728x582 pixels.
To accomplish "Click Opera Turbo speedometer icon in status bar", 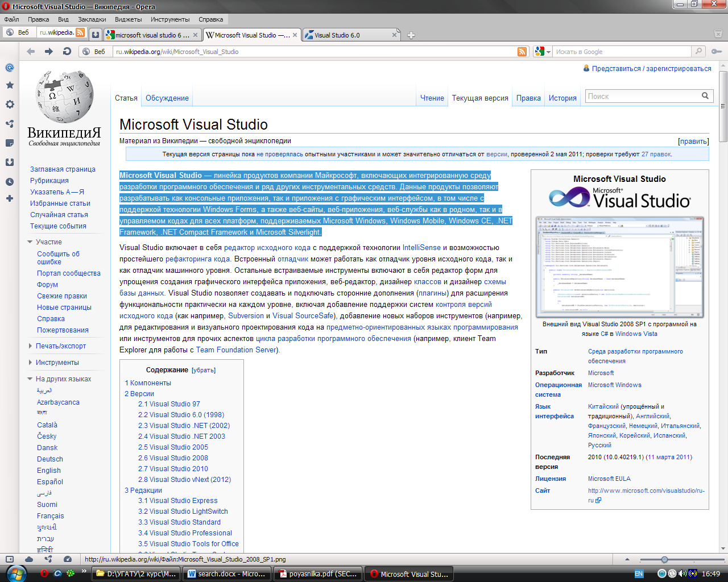I will (x=68, y=559).
